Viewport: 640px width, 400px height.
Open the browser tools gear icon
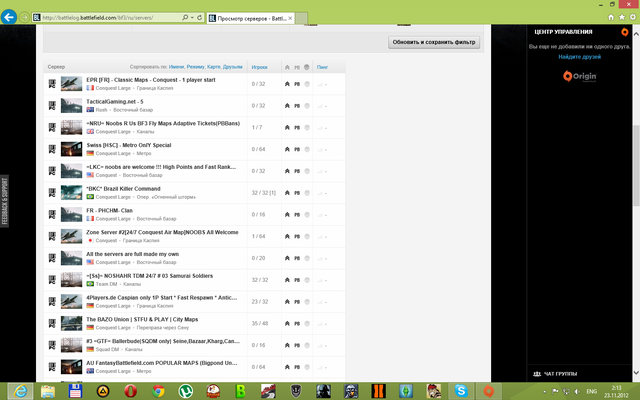[633, 17]
